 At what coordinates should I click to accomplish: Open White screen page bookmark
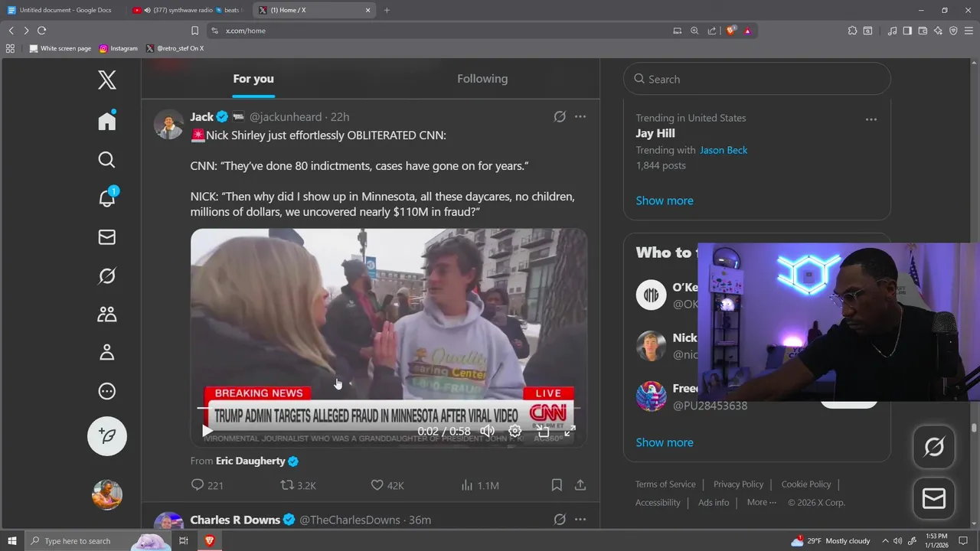click(x=60, y=48)
